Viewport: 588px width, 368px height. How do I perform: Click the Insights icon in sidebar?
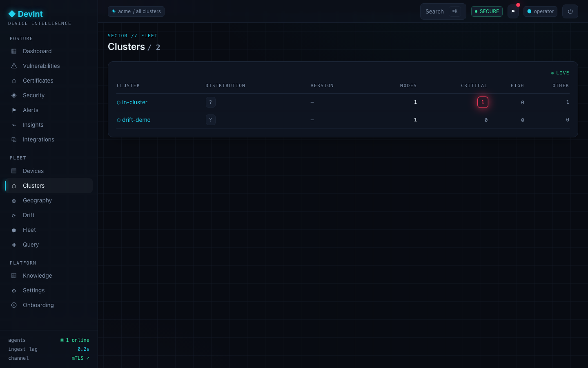14,125
